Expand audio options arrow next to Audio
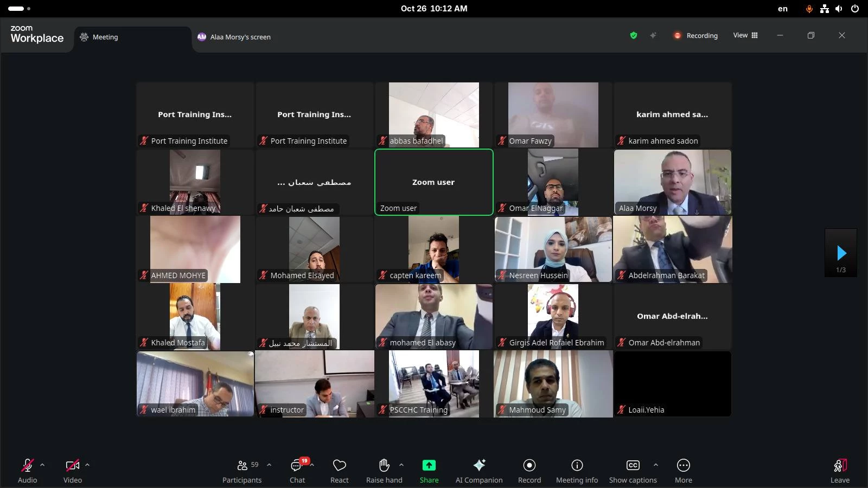The width and height of the screenshot is (868, 488). pyautogui.click(x=42, y=465)
